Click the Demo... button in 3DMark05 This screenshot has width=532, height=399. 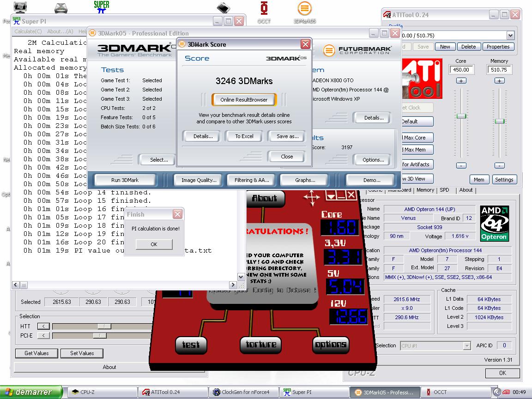click(x=371, y=180)
